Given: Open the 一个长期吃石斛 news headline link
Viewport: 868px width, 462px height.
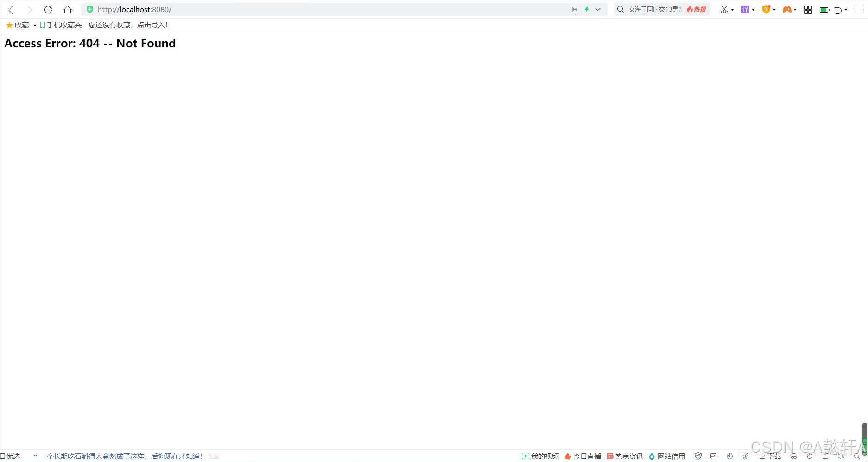Looking at the screenshot, I should [x=121, y=456].
